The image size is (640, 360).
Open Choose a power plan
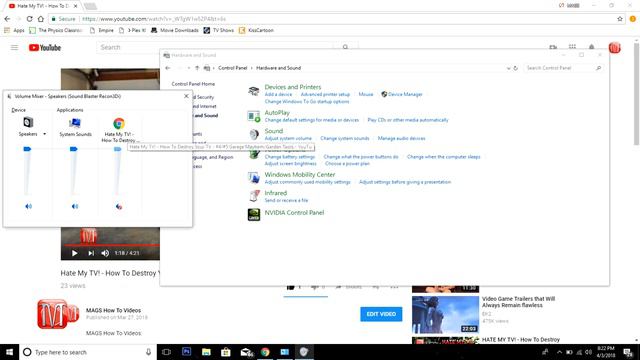pos(347,164)
